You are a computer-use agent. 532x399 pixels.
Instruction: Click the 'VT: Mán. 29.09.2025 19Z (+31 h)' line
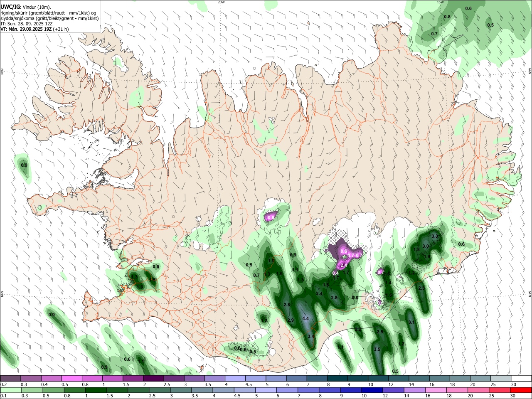point(35,29)
